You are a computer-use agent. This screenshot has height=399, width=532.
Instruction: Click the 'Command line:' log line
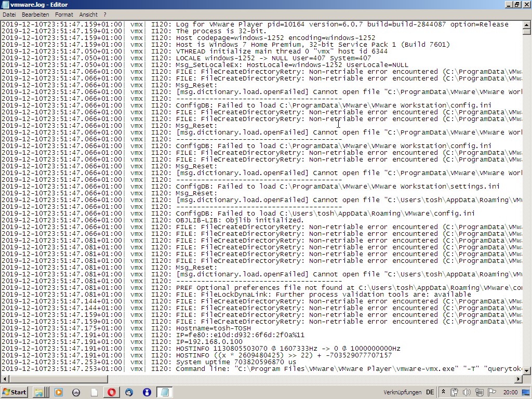(349, 369)
